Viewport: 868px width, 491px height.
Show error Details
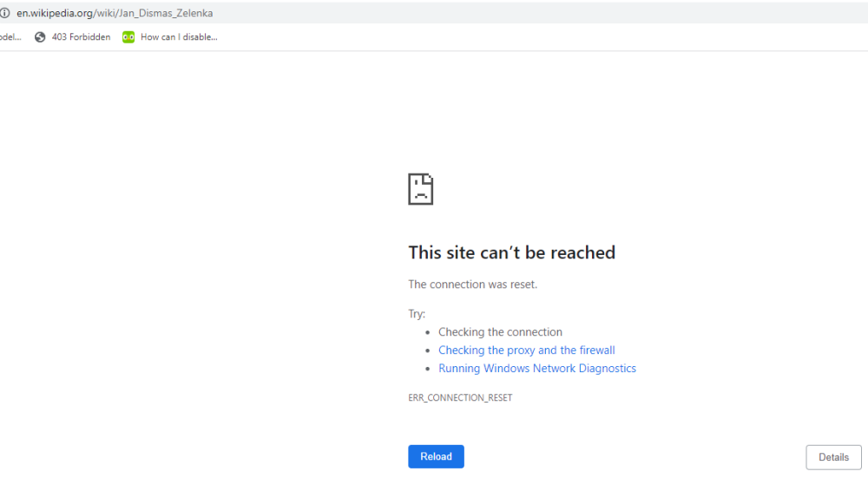click(833, 457)
